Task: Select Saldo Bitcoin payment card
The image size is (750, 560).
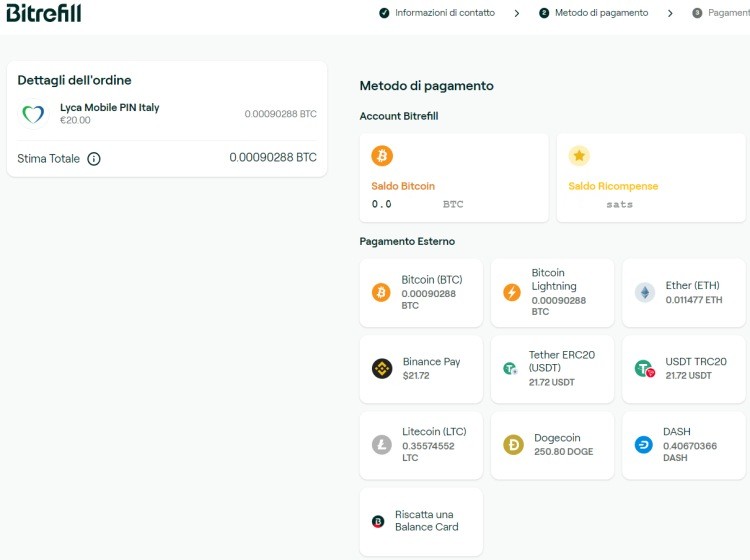Action: click(x=454, y=177)
